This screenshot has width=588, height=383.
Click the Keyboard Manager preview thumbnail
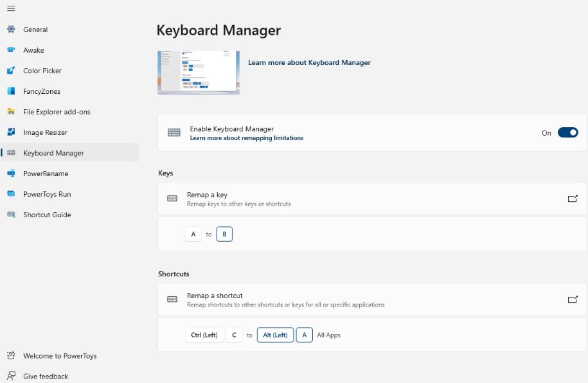click(199, 73)
